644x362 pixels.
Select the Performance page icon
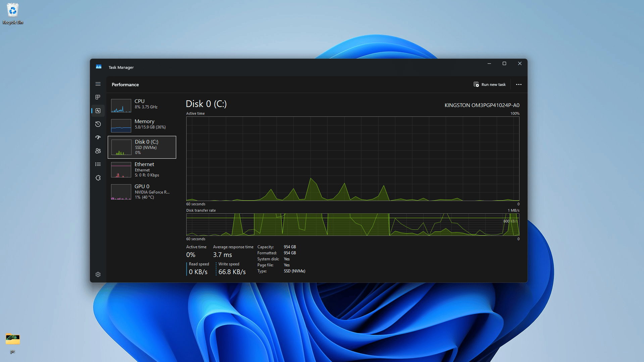98,111
